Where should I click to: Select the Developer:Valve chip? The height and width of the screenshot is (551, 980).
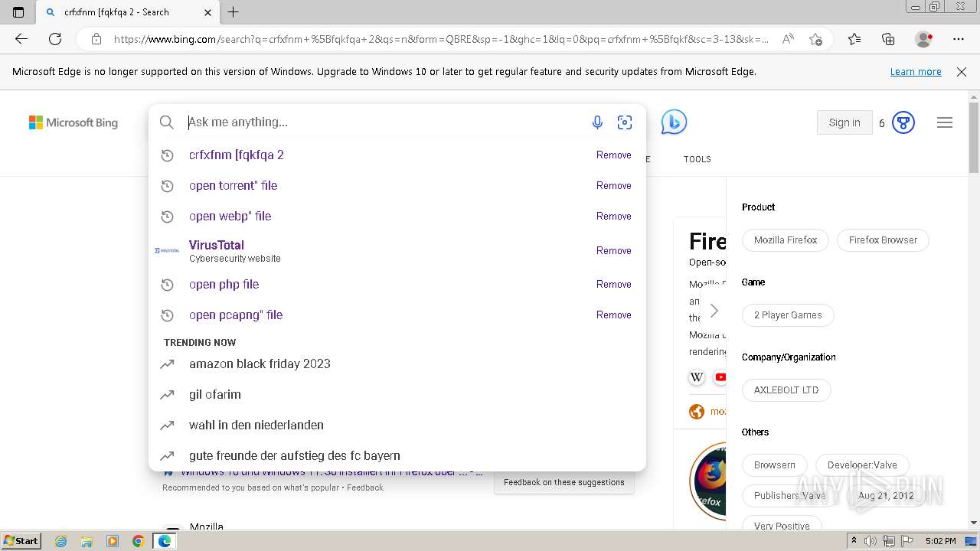(862, 465)
